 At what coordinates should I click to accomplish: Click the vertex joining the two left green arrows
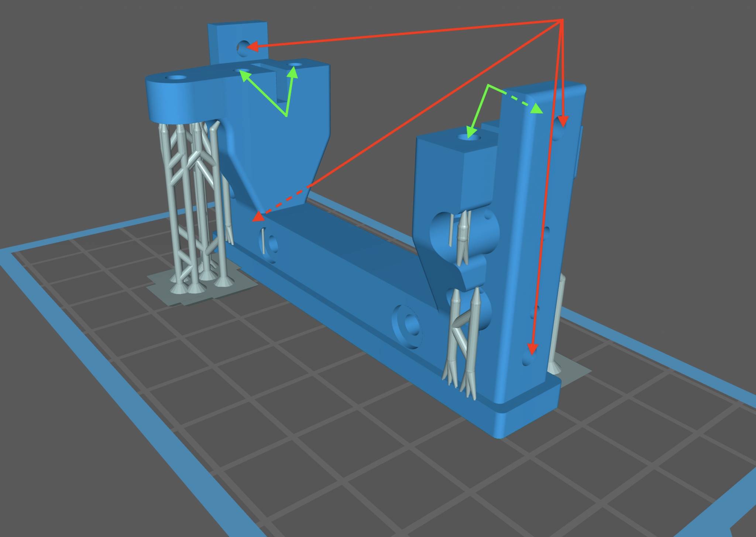tap(286, 116)
